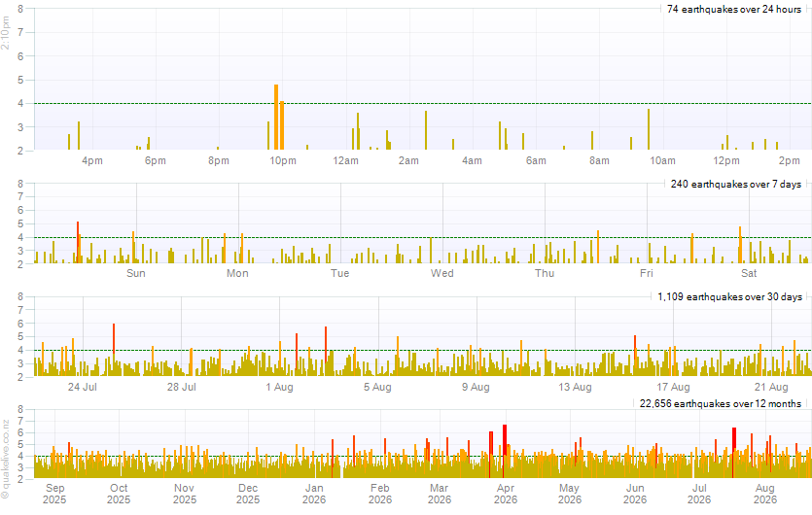812x515 pixels.
Task: Click the Mar 2026 month label
Action: click(x=440, y=494)
